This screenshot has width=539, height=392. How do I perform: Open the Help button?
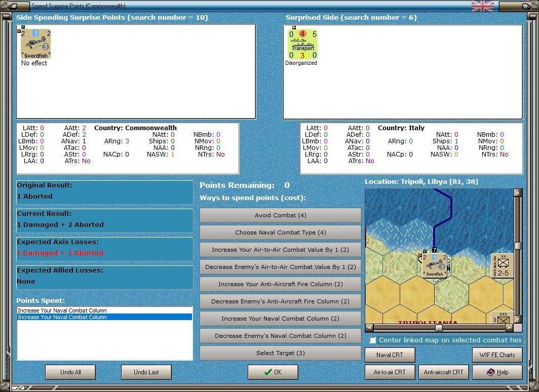[x=497, y=372]
